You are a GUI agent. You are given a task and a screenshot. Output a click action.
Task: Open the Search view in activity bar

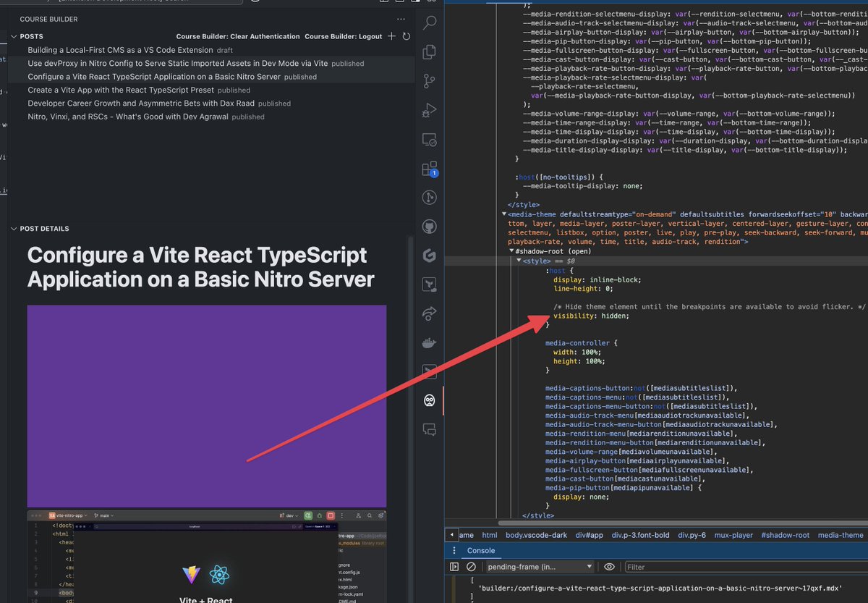(430, 22)
